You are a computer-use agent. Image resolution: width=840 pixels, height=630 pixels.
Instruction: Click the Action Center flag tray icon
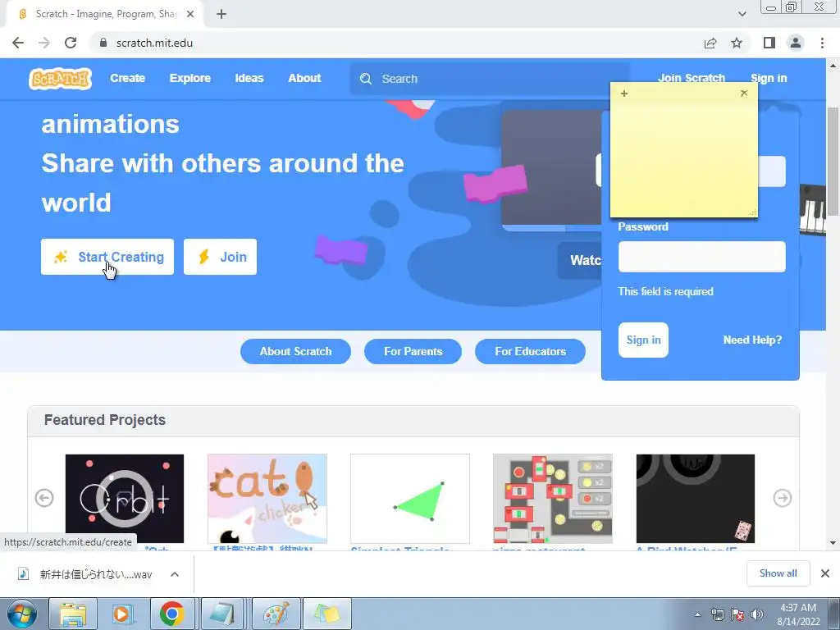point(737,614)
